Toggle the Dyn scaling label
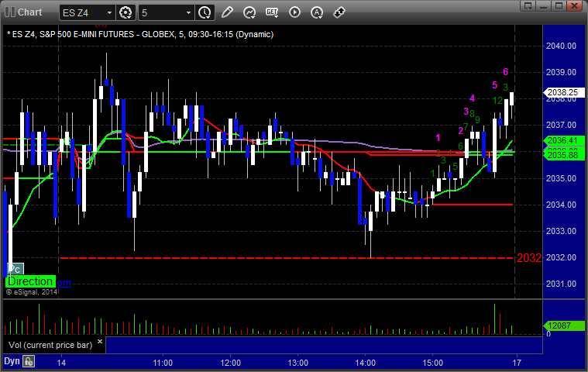 (12, 361)
